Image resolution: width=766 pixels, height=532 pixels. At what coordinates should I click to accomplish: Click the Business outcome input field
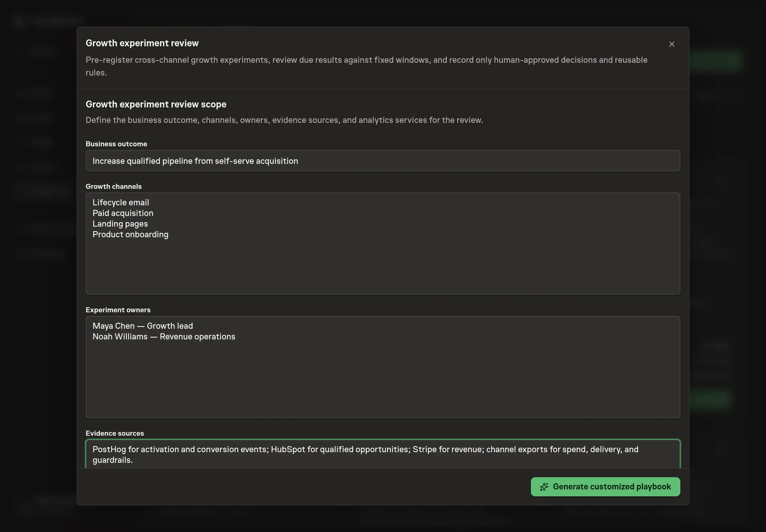[383, 161]
